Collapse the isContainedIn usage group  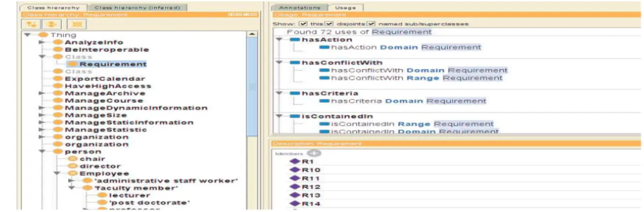coord(279,116)
